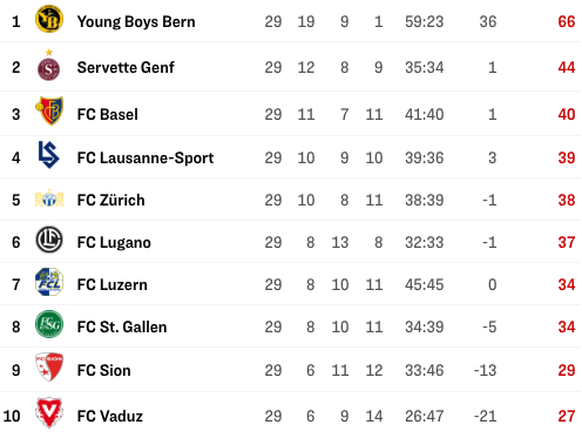
Task: Select the FC Lugano 13 draws cell
Action: 340,243
